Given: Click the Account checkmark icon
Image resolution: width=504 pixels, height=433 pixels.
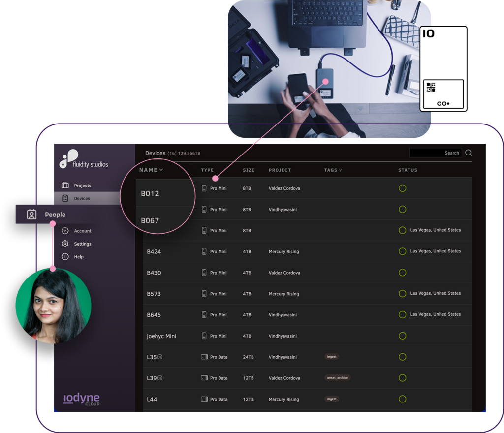Looking at the screenshot, I should [65, 231].
